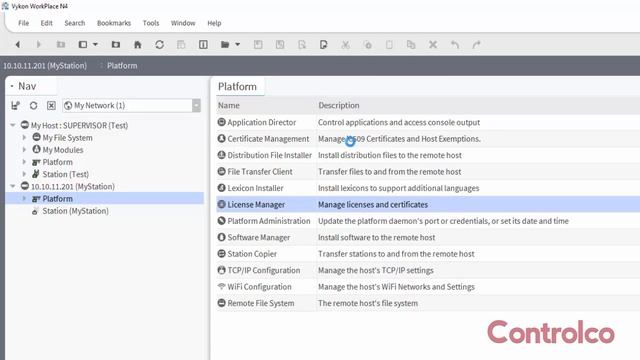
Task: Click the document export icon in toolbar
Action: (323, 44)
